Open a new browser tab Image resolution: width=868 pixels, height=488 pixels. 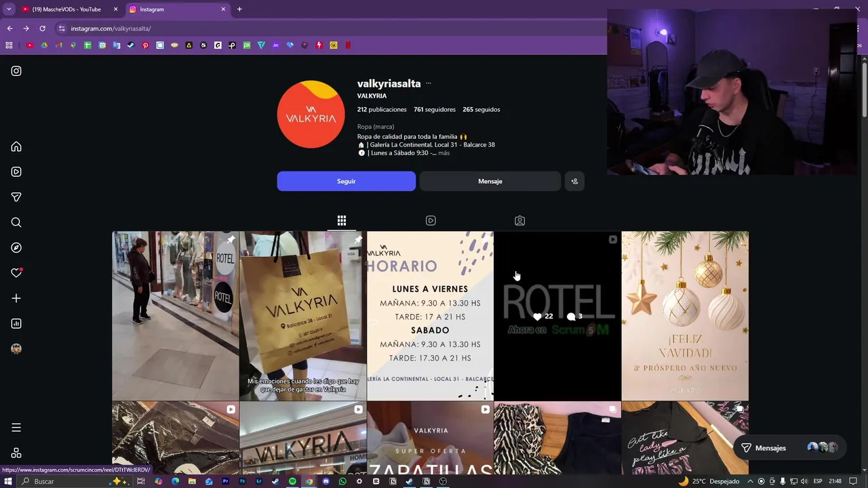[x=239, y=9]
